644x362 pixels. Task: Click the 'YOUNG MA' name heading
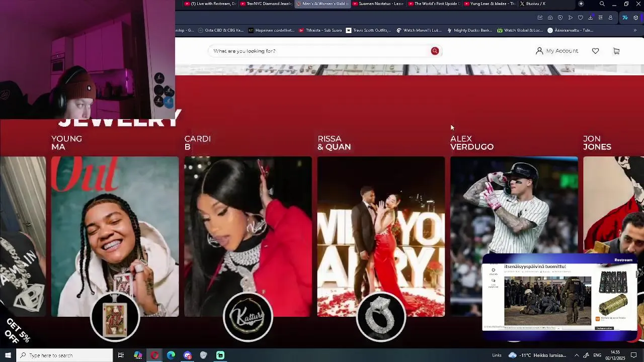click(66, 143)
